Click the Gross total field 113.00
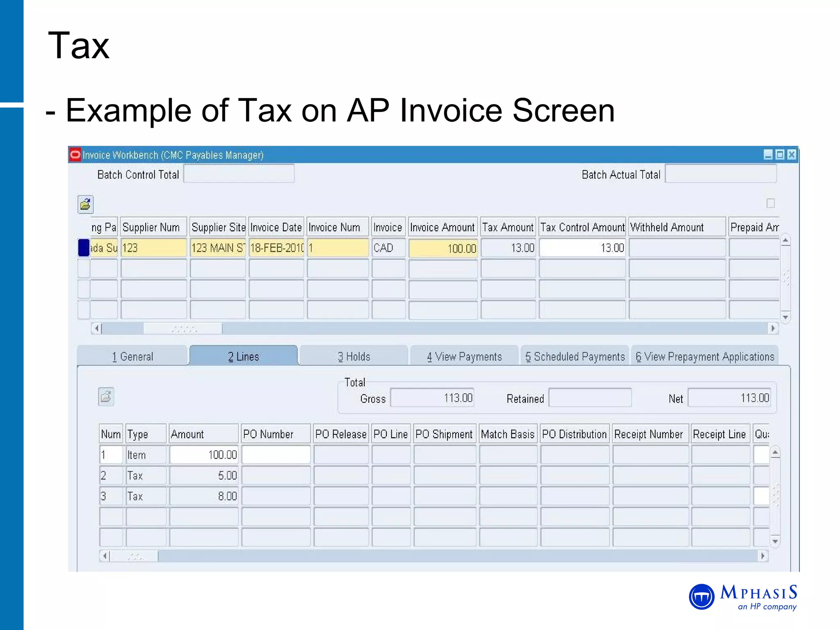Screen dimensions: 840x630 pyautogui.click(x=432, y=397)
